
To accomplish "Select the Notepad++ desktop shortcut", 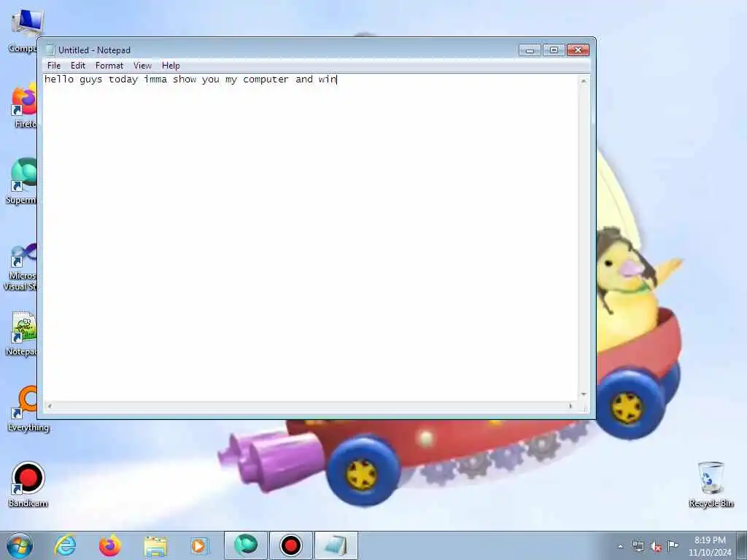I will coord(22,333).
